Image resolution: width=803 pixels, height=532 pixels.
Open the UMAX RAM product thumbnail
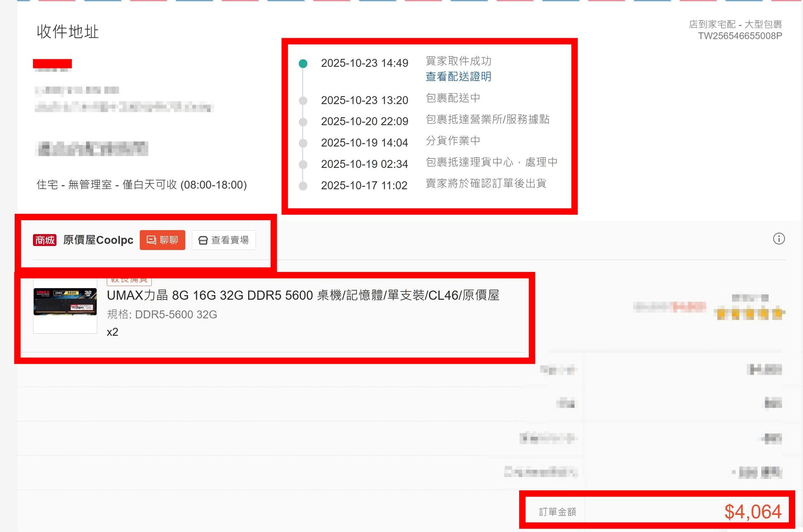point(65,302)
